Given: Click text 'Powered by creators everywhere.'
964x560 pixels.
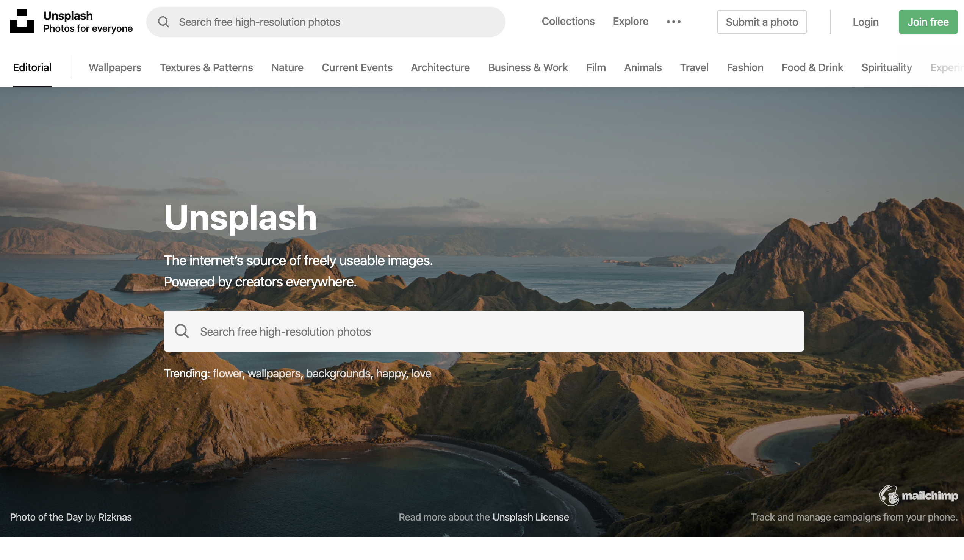Looking at the screenshot, I should (x=260, y=282).
